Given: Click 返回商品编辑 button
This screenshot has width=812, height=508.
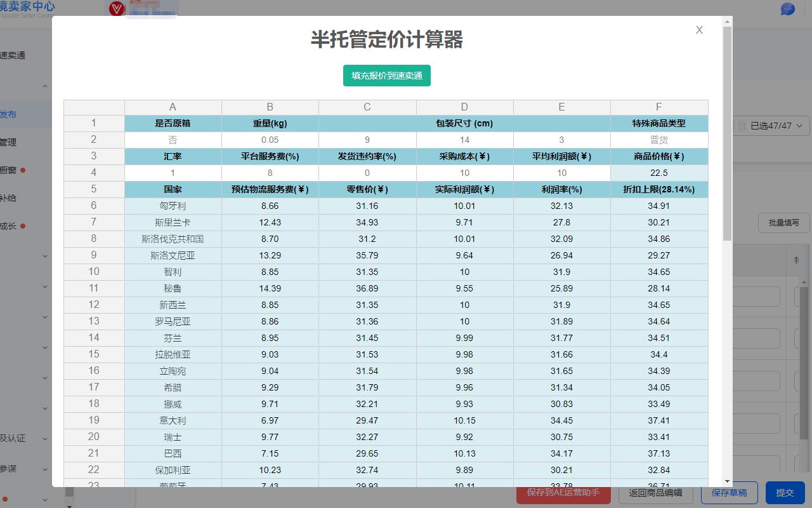Looking at the screenshot, I should point(656,493).
